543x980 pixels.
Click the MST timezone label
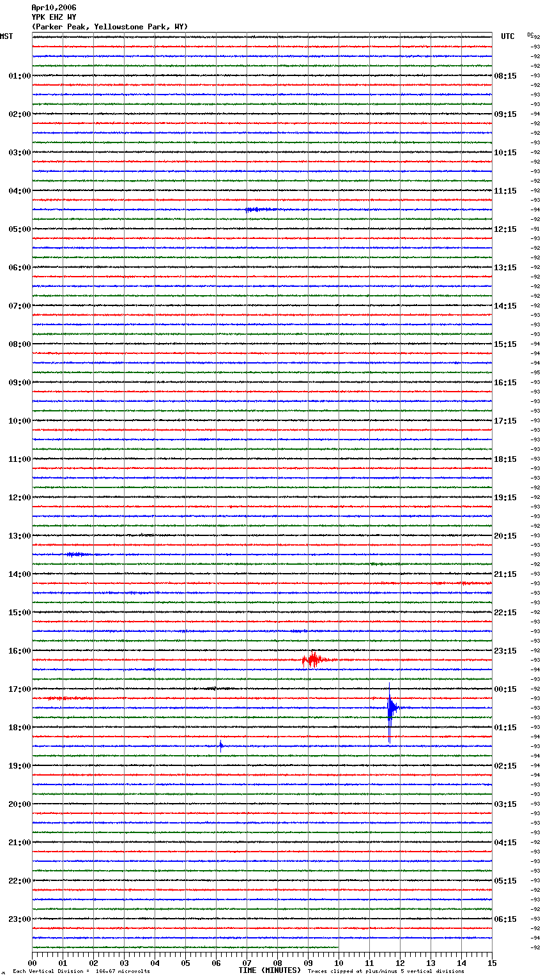pos(6,36)
